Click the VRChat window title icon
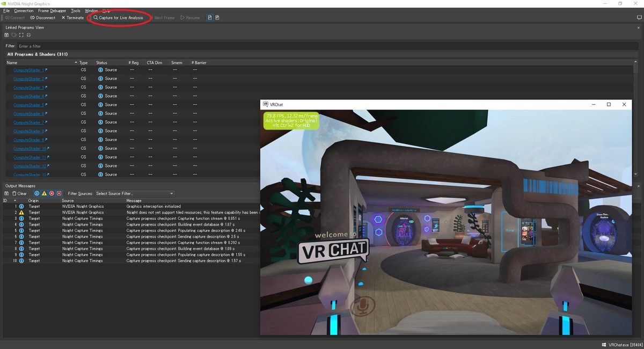The image size is (644, 349). tap(265, 105)
